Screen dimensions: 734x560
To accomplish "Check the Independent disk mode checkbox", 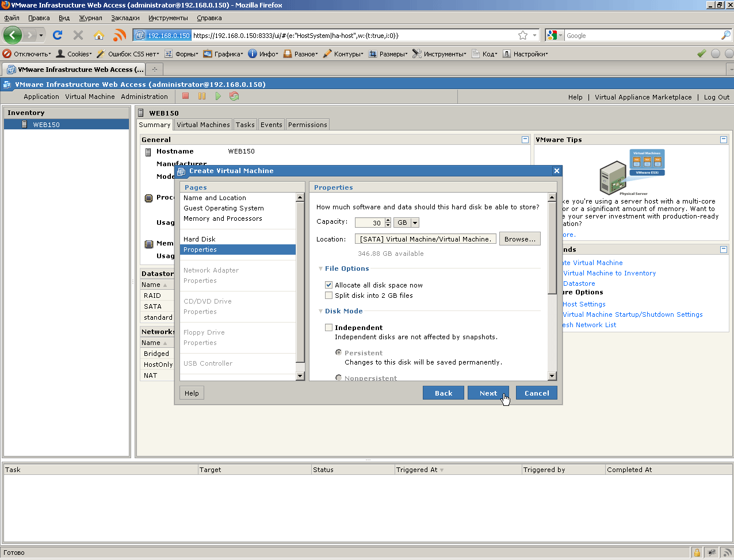I will pyautogui.click(x=328, y=328).
